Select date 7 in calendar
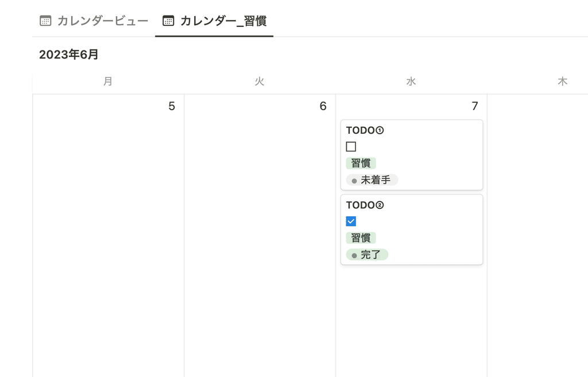The height and width of the screenshot is (377, 588). click(x=475, y=106)
